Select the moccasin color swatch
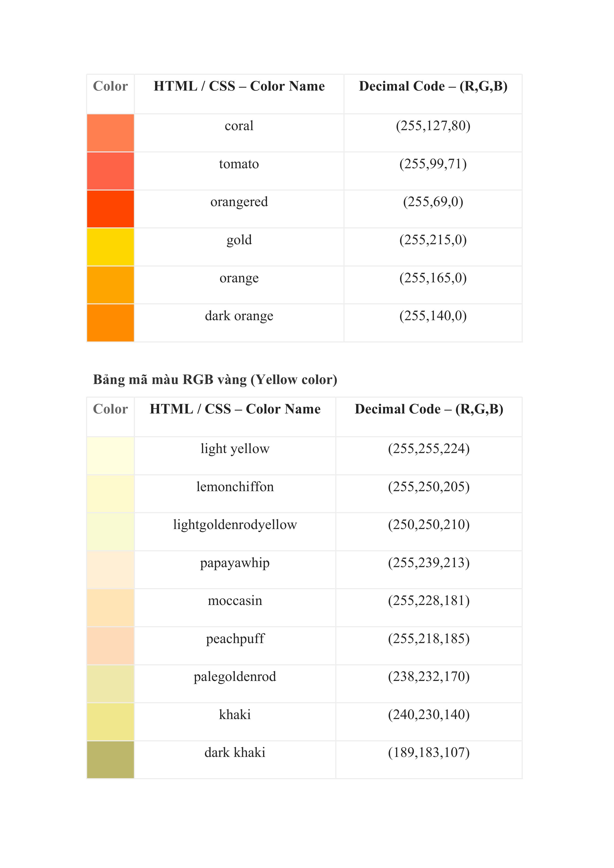Image resolution: width=614 pixels, height=868 pixels. tap(110, 607)
